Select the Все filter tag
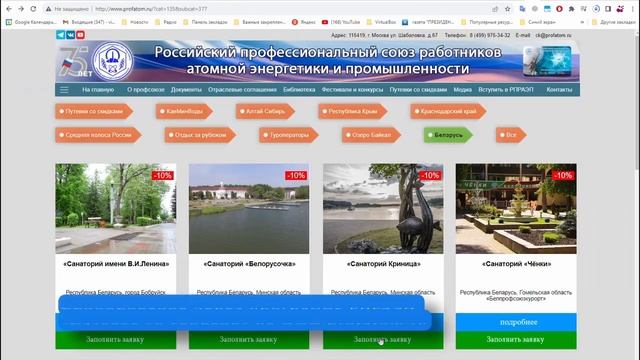640x360 pixels. (511, 135)
